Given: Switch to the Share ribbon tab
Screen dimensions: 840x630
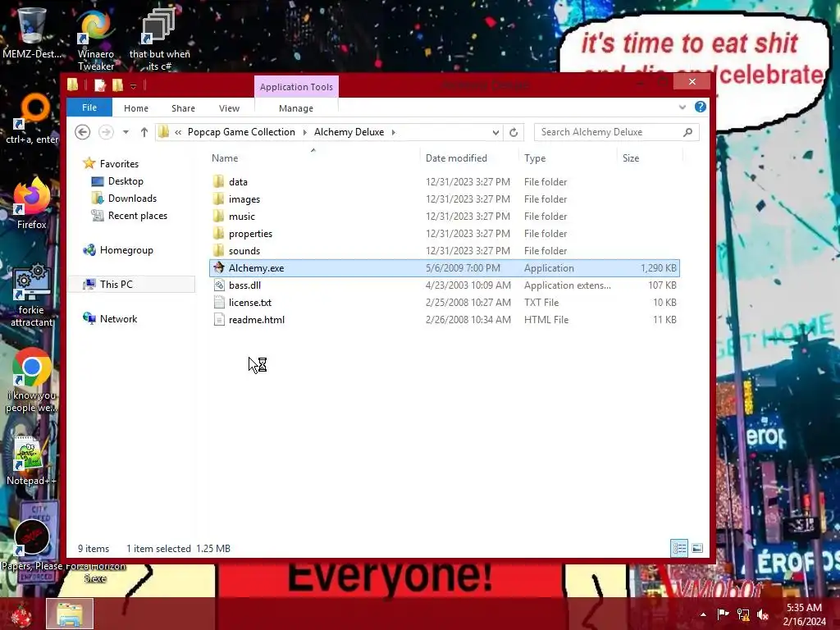Looking at the screenshot, I should click(183, 108).
